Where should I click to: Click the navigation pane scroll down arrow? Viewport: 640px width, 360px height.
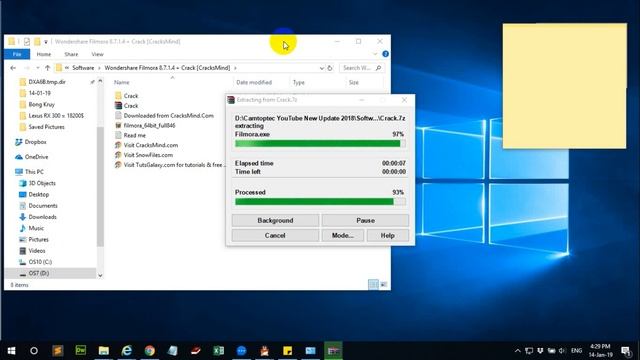click(x=100, y=276)
